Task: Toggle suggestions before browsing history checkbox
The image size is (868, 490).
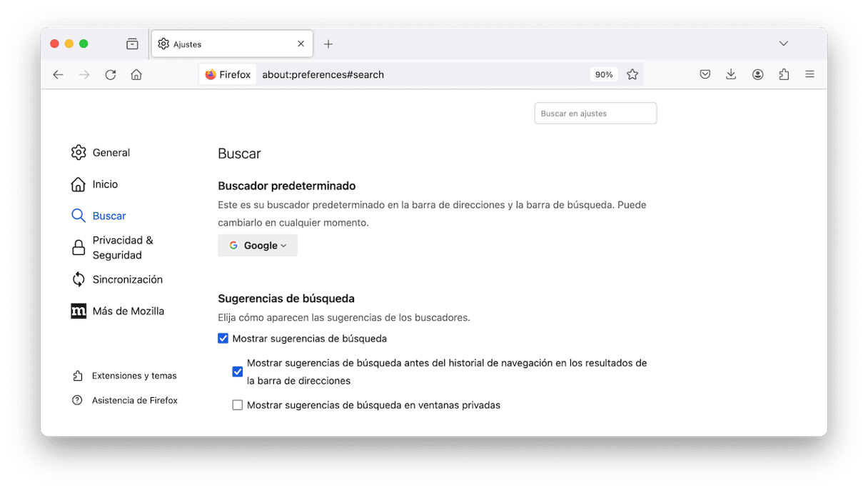Action: (238, 372)
